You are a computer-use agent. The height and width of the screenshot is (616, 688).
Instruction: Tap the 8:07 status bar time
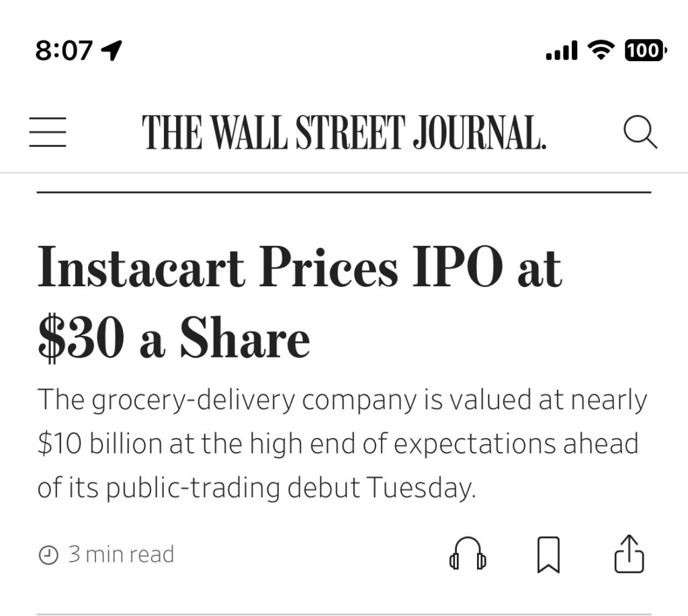pos(64,50)
